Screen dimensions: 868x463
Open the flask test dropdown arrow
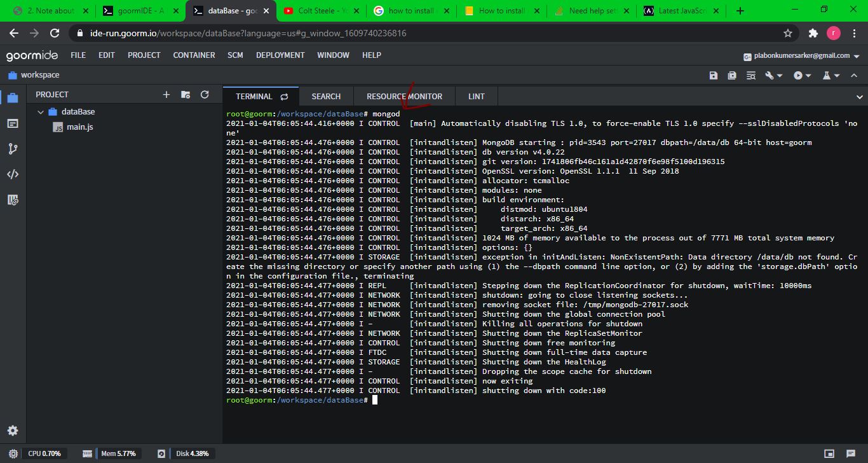(x=837, y=76)
